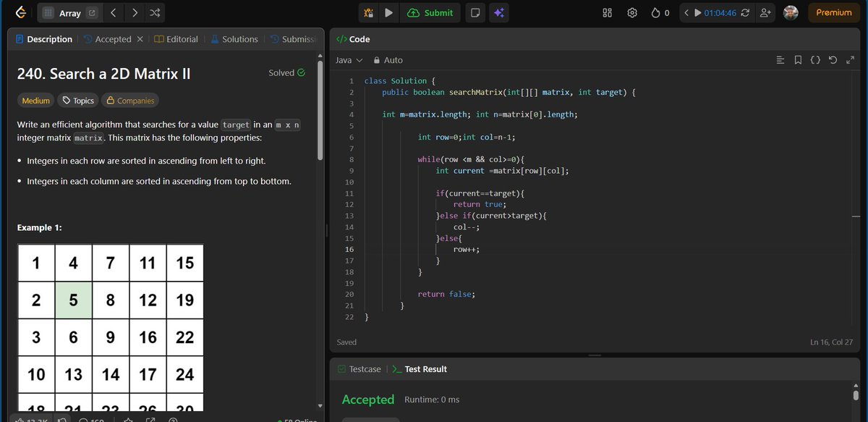868x422 pixels.
Task: Open the notes icon next to Submit
Action: pos(475,12)
